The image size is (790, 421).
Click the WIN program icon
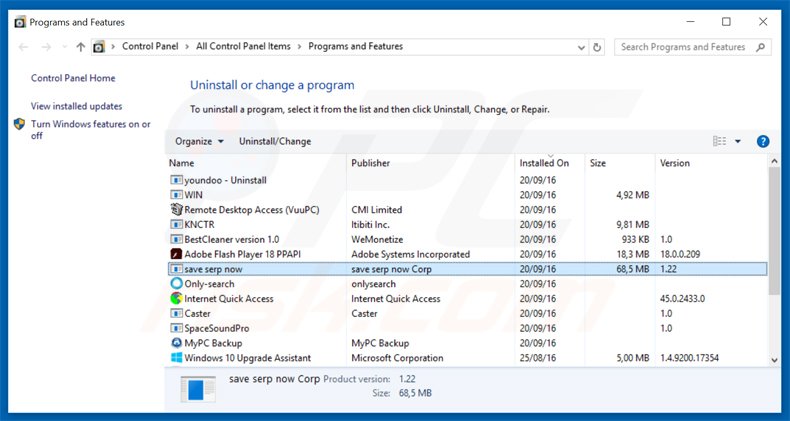176,194
